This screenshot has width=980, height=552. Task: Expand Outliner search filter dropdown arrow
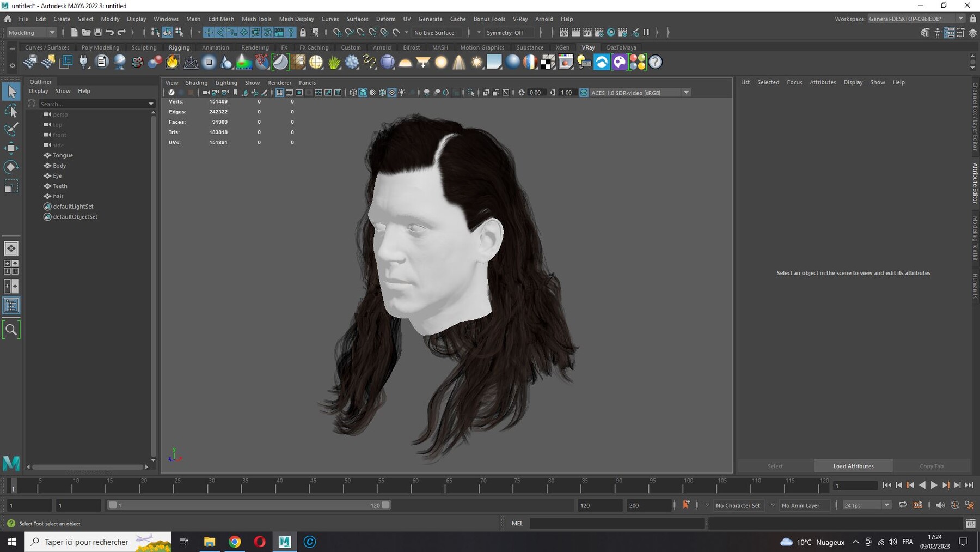[x=151, y=104]
